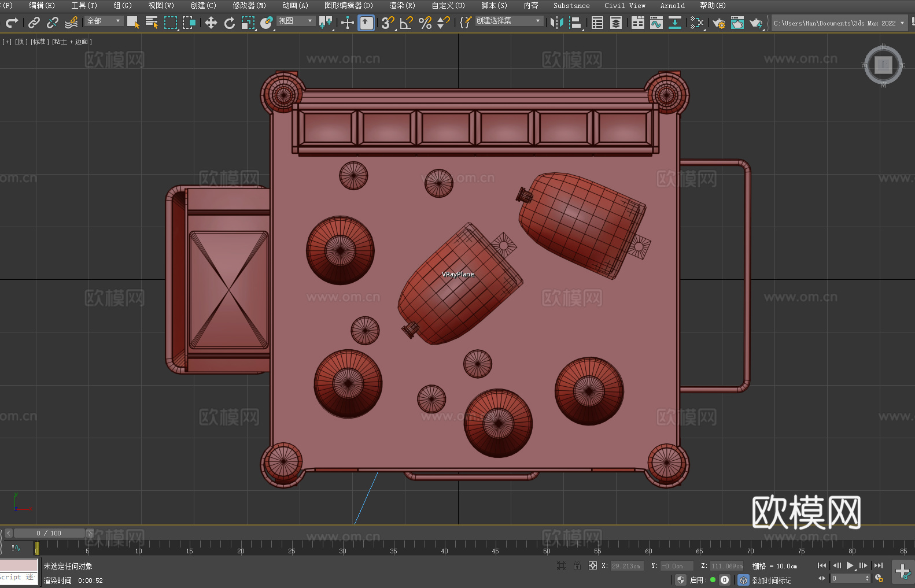Toggle Isolate Selection icon

561,565
